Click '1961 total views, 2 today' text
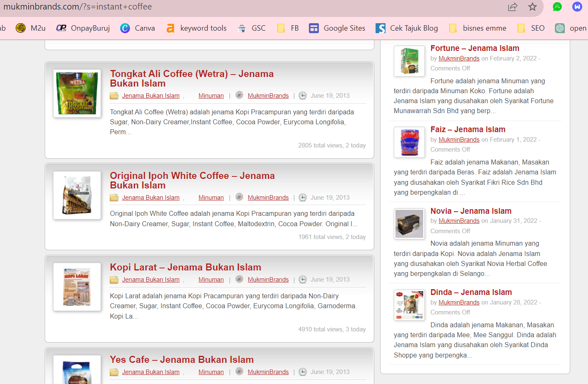The image size is (588, 384). point(332,237)
